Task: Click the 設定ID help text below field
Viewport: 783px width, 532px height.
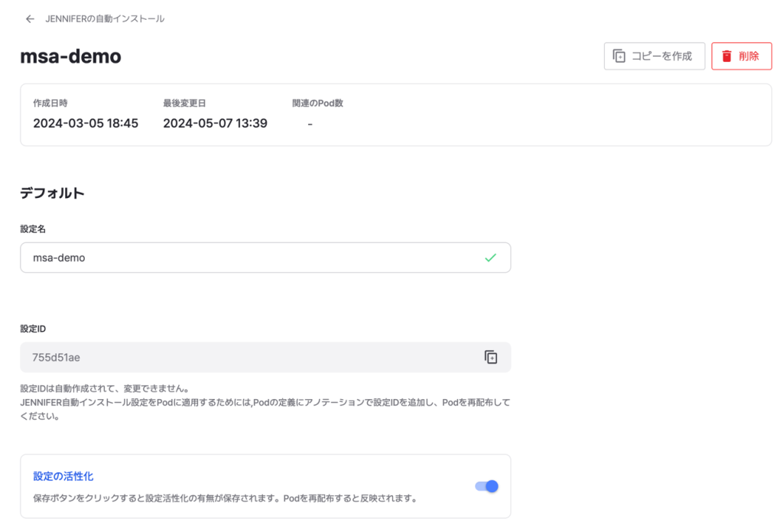Action: pyautogui.click(x=265, y=402)
